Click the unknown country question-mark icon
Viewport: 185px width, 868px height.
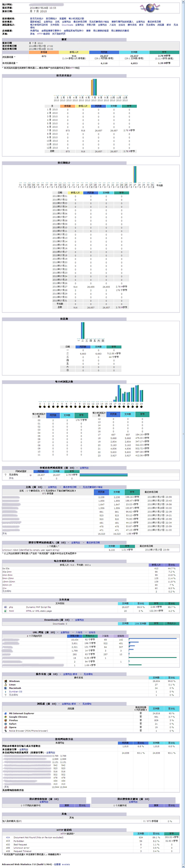coord(5,474)
